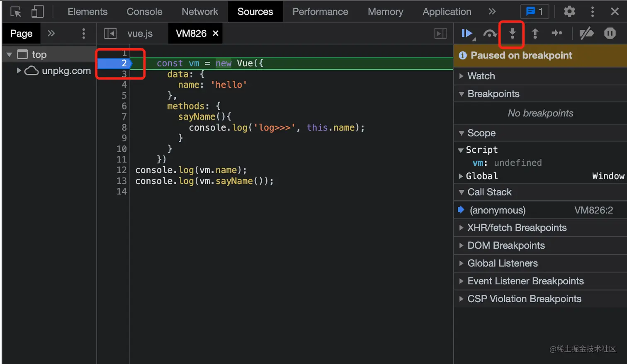This screenshot has height=364, width=627.
Task: Open the console messages badge
Action: pyautogui.click(x=535, y=12)
